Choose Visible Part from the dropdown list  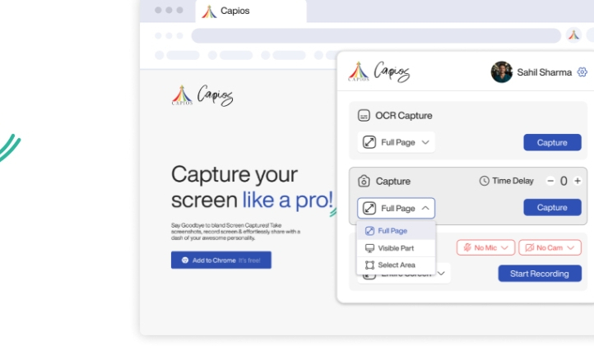[396, 248]
